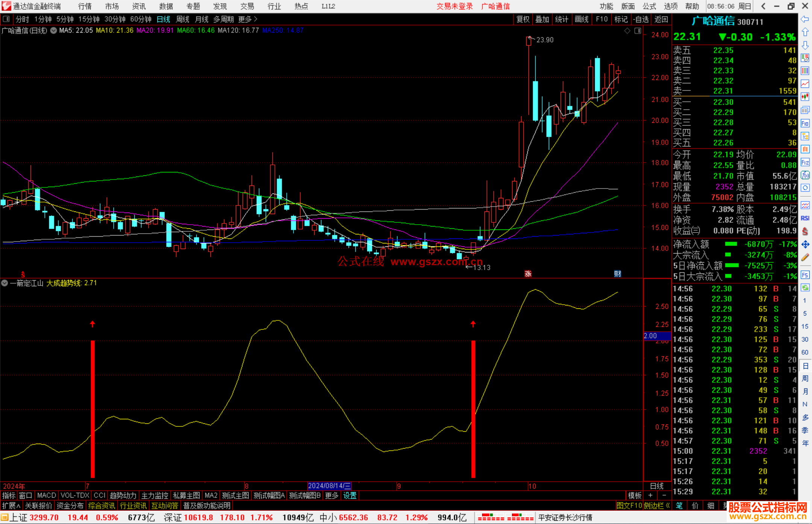Click the 财 marker on the chart
The image size is (812, 524).
617,273
